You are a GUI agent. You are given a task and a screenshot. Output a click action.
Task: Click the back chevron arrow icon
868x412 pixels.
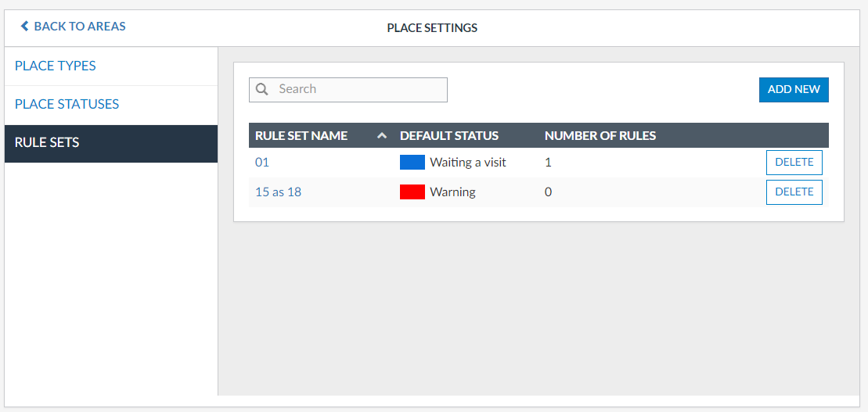click(x=25, y=27)
